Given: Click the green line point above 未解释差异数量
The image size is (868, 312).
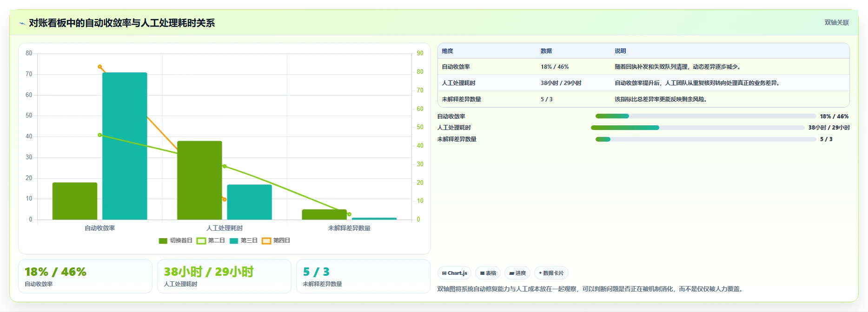Looking at the screenshot, I should coord(349,214).
